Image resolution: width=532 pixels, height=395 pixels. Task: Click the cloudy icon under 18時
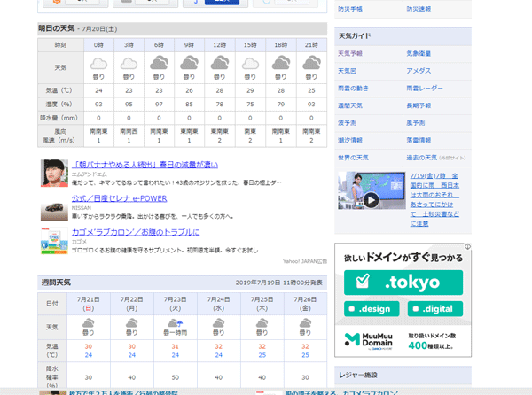pos(280,64)
